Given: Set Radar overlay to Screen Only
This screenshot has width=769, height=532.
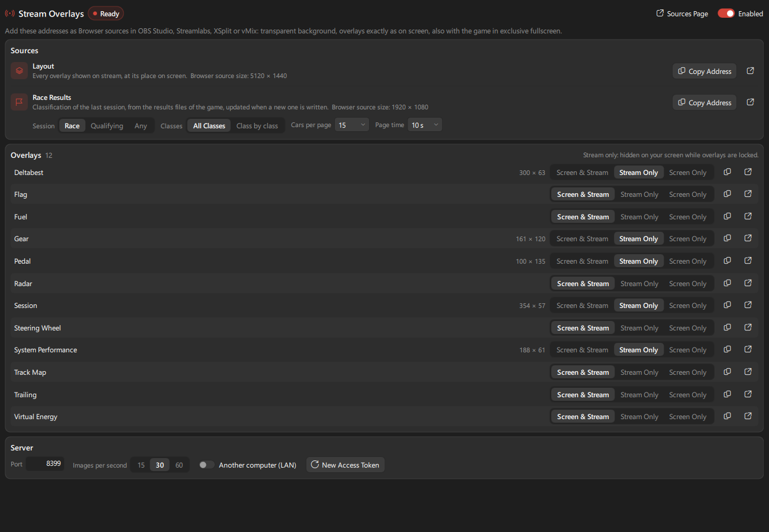Looking at the screenshot, I should 688,284.
